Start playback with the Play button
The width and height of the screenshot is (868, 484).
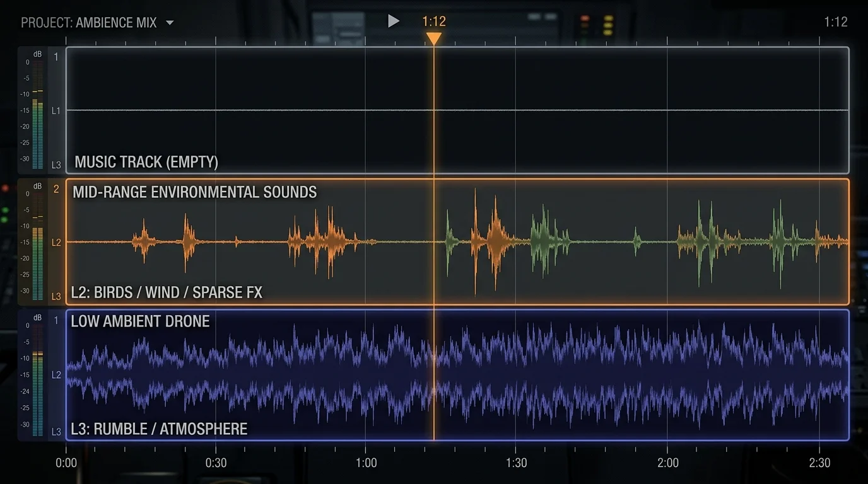coord(394,21)
